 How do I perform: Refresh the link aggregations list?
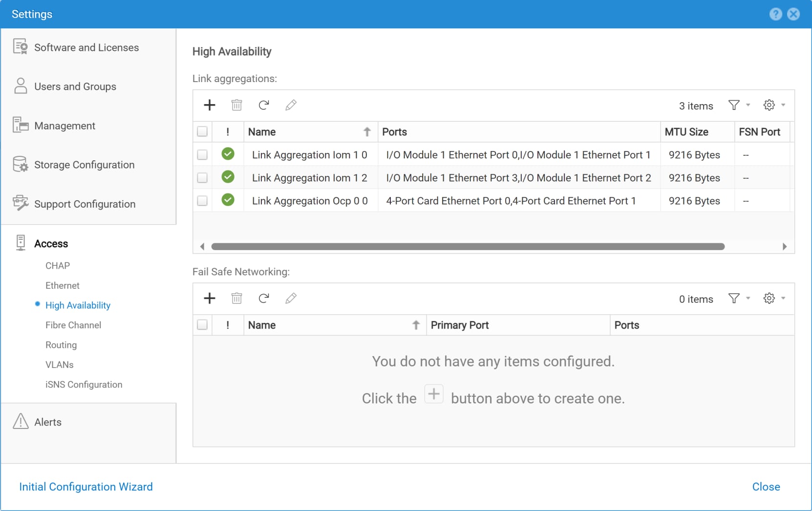click(264, 105)
